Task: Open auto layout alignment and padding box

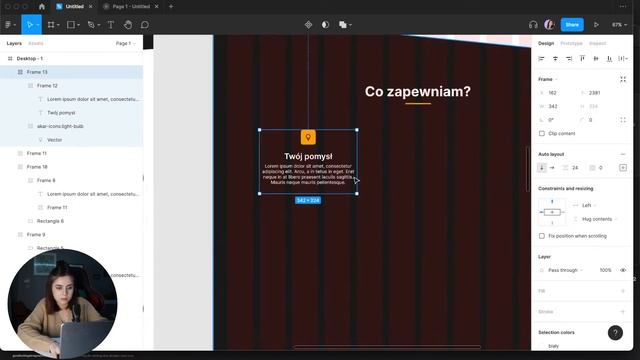Action: 623,168
